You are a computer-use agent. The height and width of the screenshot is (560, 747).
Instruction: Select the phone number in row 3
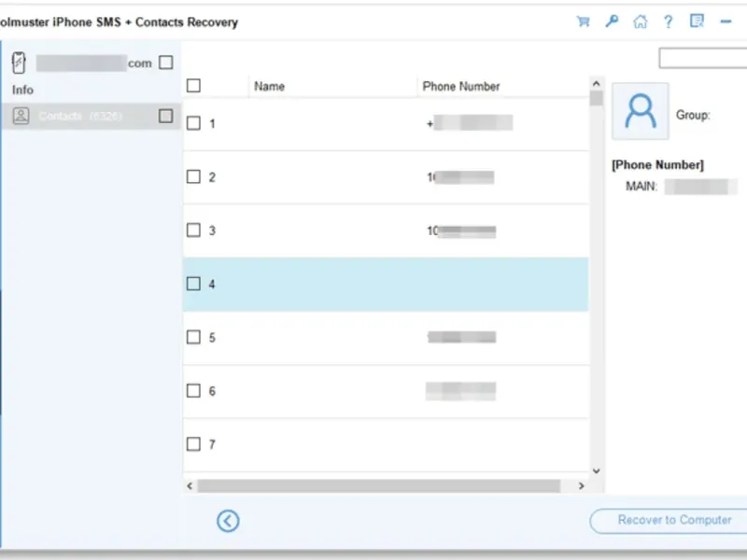(461, 231)
